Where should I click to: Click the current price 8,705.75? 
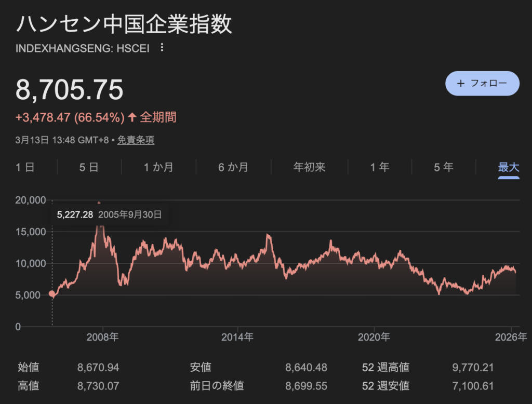click(70, 90)
